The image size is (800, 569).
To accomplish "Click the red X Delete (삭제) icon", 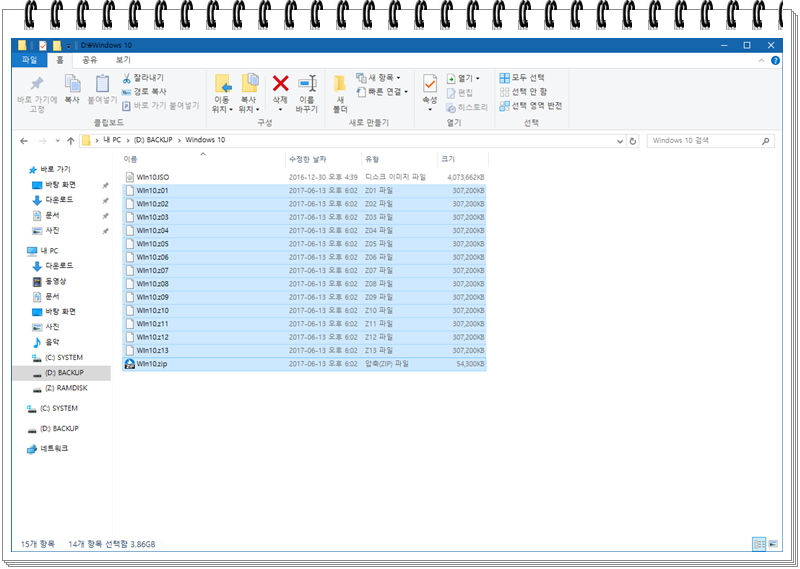I will [280, 83].
